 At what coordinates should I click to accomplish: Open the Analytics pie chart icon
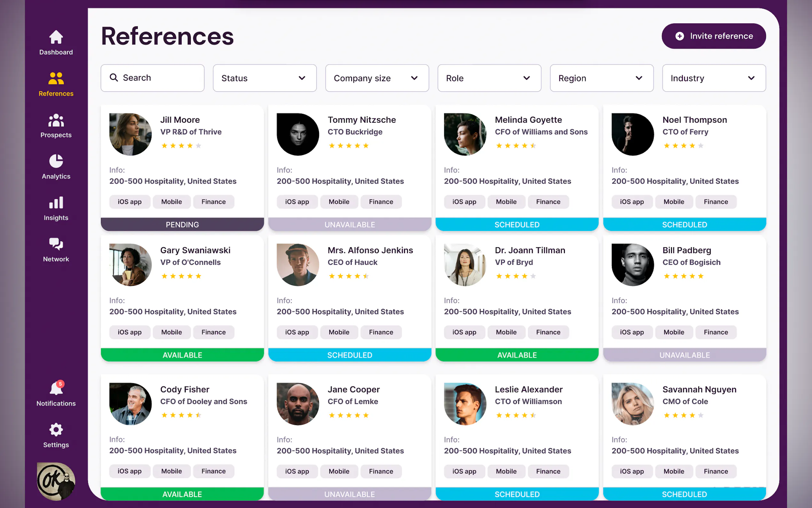(56, 161)
